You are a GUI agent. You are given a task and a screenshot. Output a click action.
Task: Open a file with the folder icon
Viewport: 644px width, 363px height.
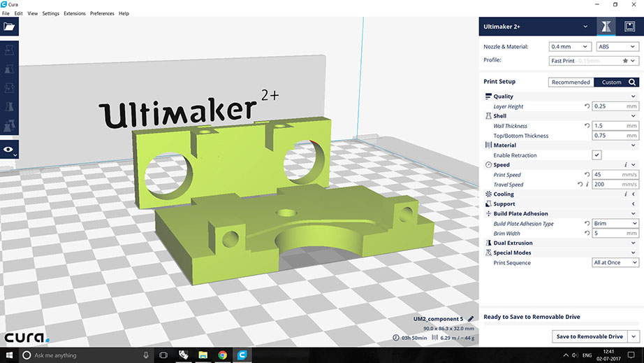pos(9,27)
